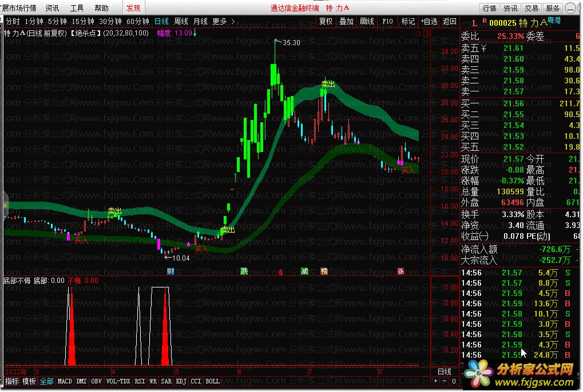Click the 粤港 tag beside the stock name
Image resolution: width=583 pixels, height=392 pixels.
tap(554, 21)
